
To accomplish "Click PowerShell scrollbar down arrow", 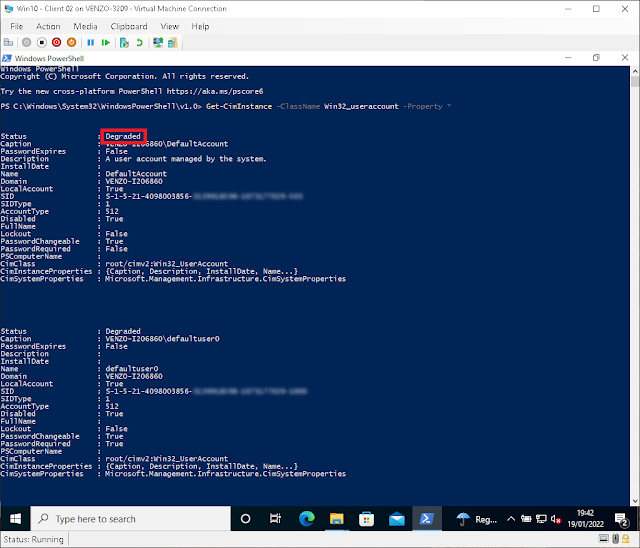I will tap(635, 501).
